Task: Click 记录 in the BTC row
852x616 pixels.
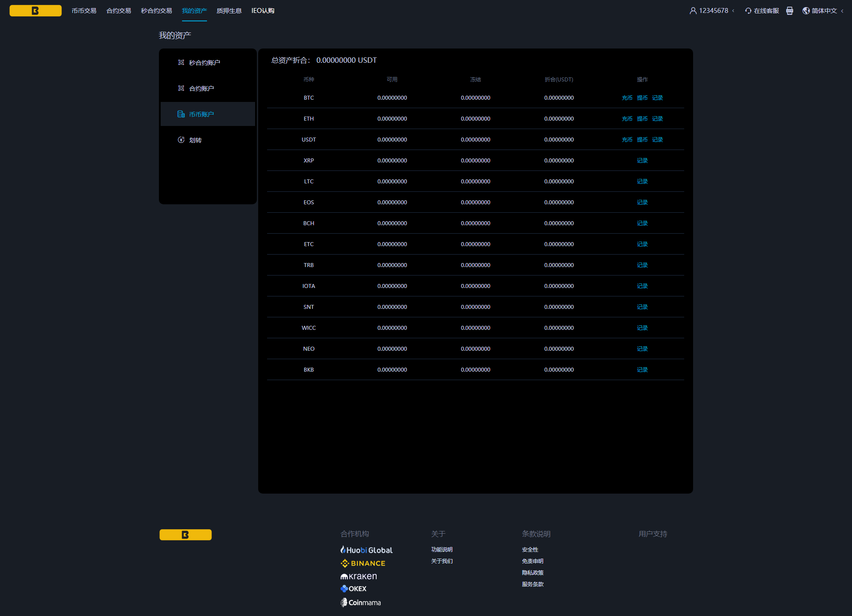Action: pos(657,97)
